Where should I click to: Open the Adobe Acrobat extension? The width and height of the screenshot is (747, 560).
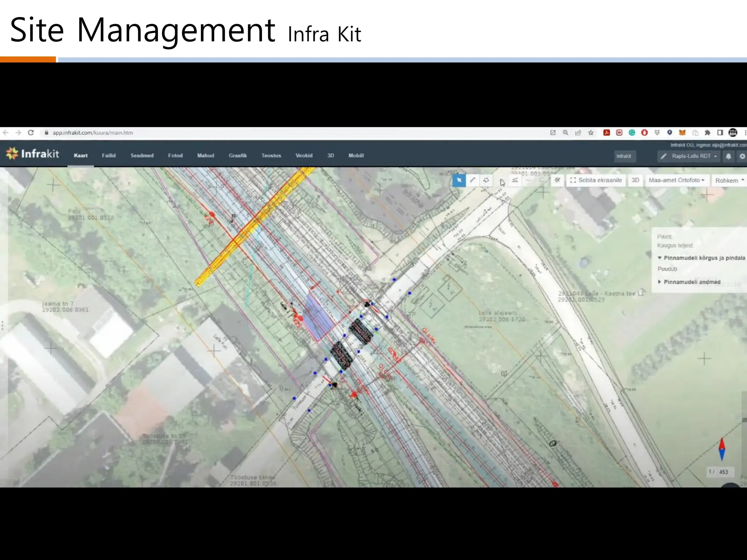coord(607,133)
